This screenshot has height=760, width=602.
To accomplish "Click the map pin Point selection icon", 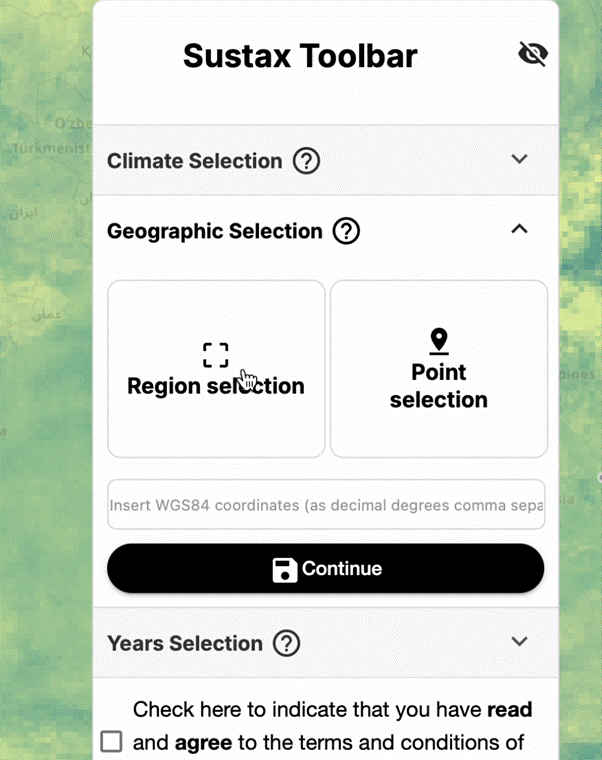I will tap(439, 341).
